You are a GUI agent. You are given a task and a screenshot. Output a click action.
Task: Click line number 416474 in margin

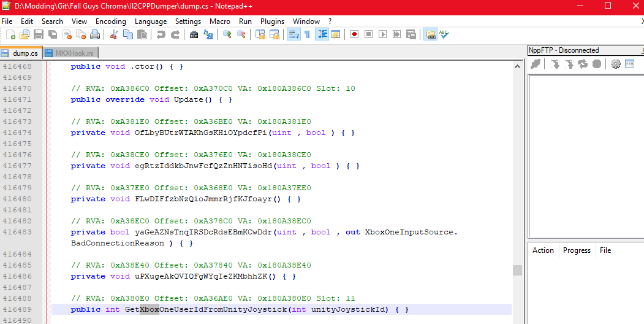(x=17, y=133)
